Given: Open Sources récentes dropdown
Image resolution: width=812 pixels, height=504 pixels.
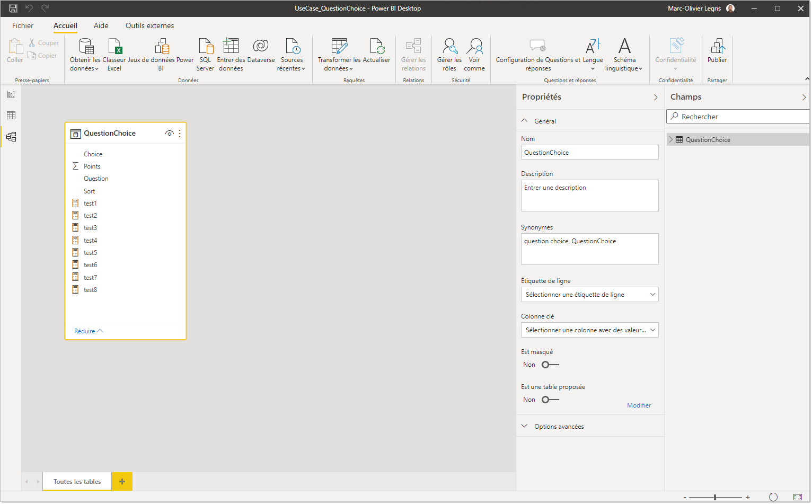Looking at the screenshot, I should [292, 55].
